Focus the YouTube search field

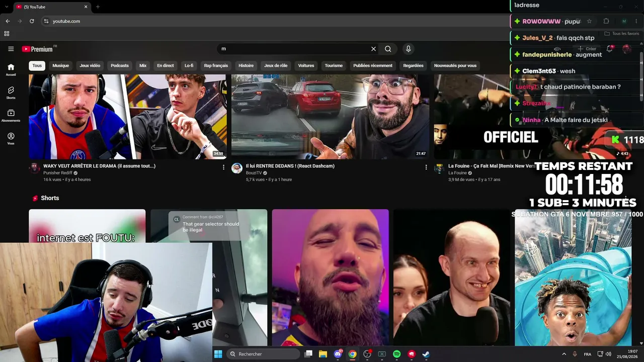tap(294, 49)
